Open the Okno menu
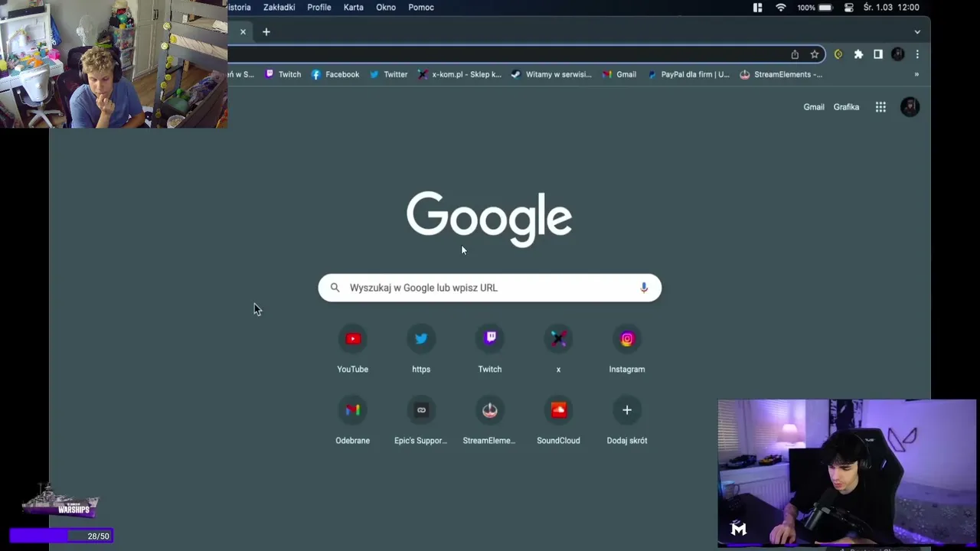The height and width of the screenshot is (551, 980). (386, 8)
